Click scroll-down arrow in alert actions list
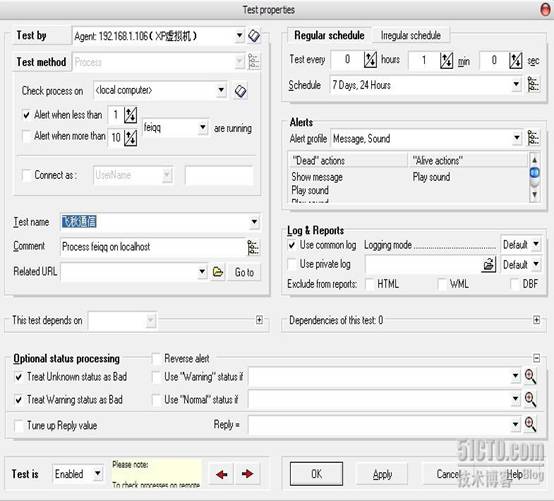This screenshot has height=501, width=554. click(534, 195)
